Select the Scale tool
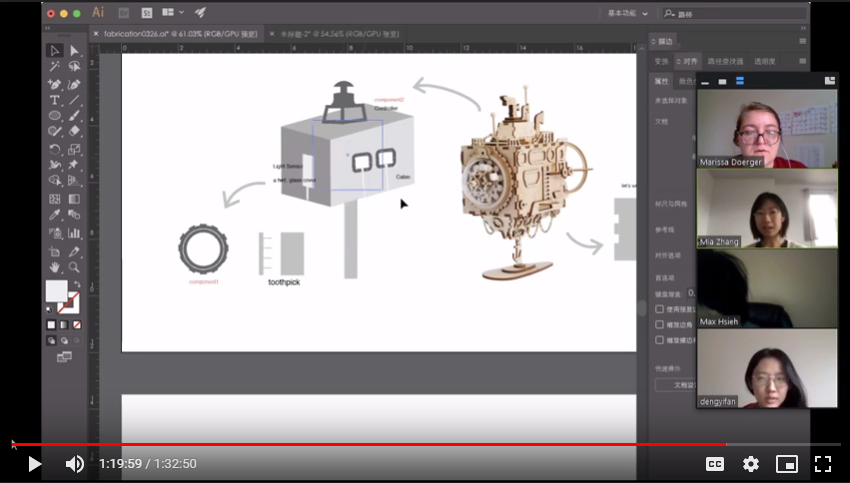Viewport: 850px width, 483px height. (74, 149)
